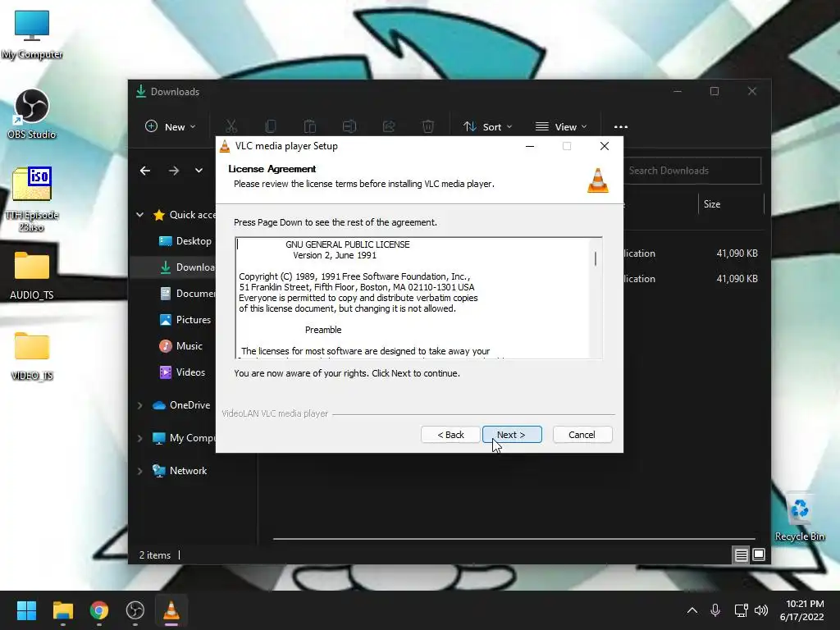Open File Explorer from the taskbar

[62, 610]
